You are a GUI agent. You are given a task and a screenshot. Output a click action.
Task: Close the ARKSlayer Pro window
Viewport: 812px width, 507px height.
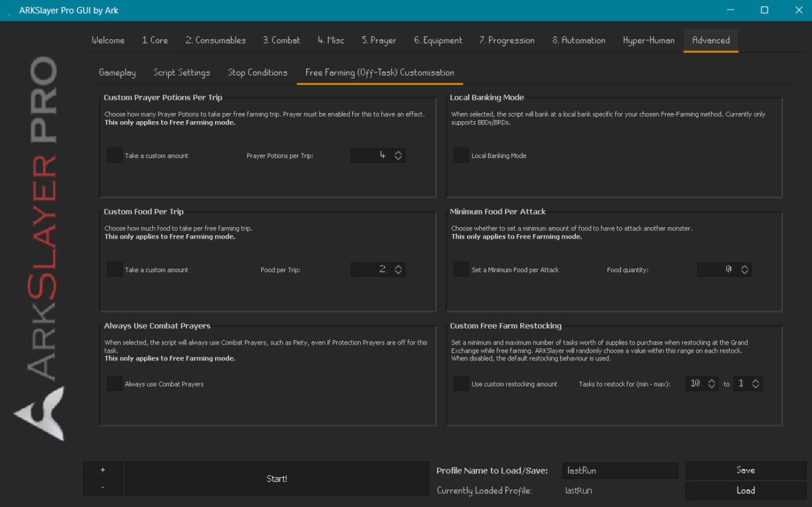pos(798,10)
